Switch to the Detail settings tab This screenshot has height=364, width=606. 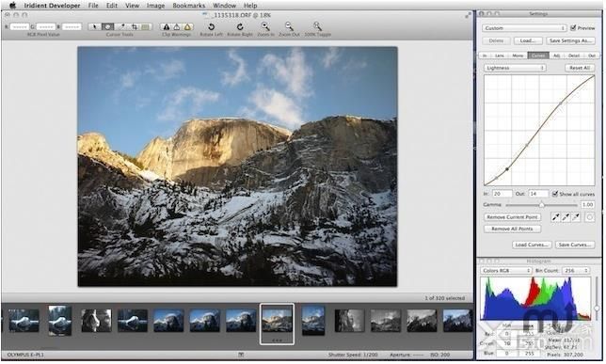pos(574,55)
